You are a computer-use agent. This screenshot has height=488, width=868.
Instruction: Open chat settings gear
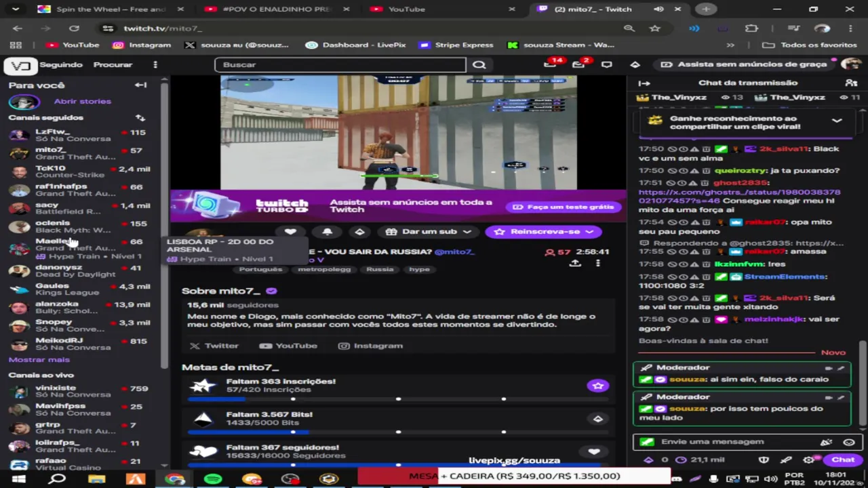(x=808, y=460)
